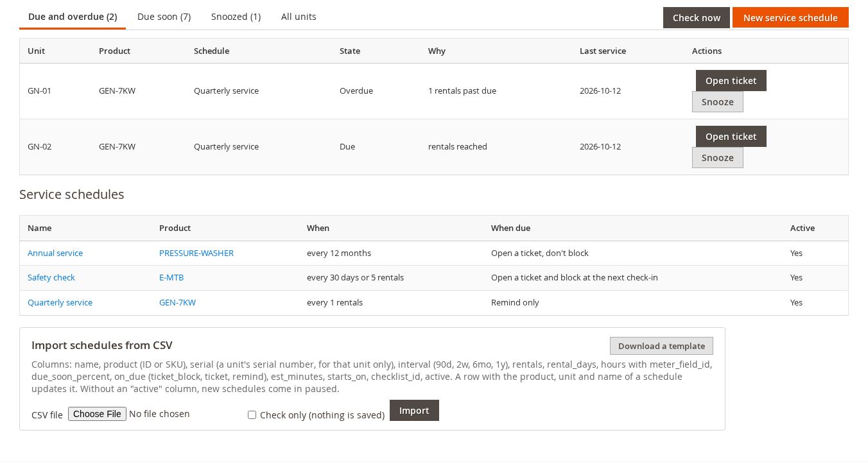
Task: Snooze the GN-01 overdue service
Action: coord(718,102)
